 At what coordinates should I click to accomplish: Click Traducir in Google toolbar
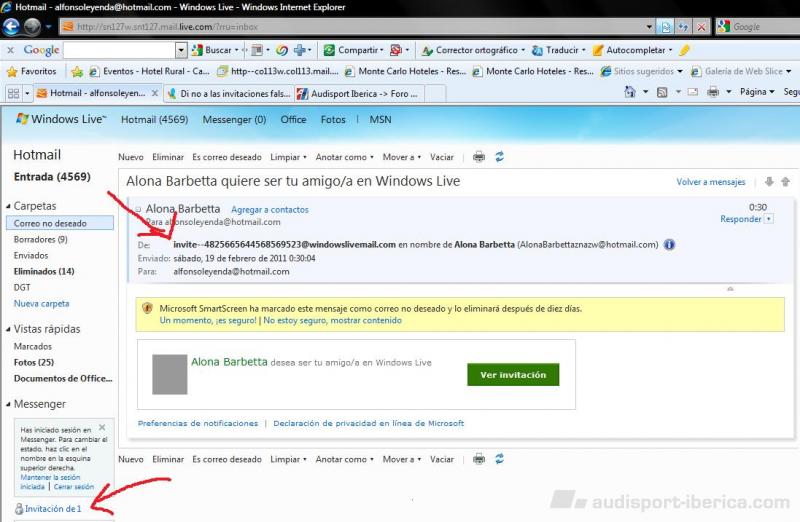coord(558,50)
